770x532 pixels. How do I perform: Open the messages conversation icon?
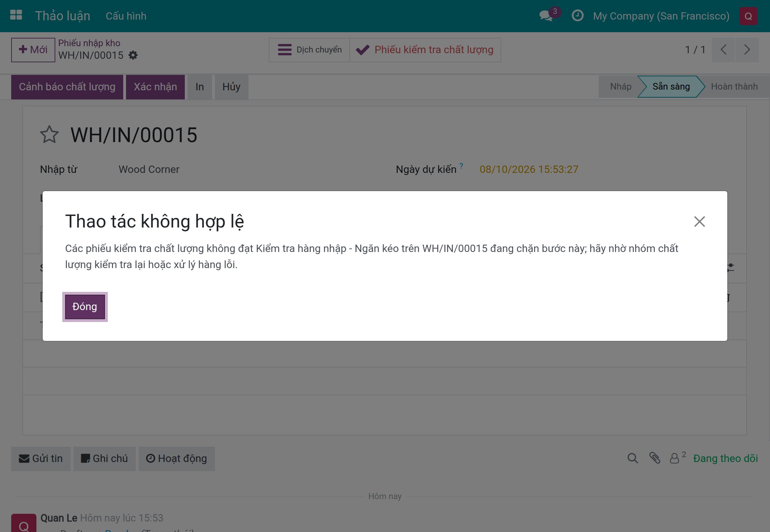pyautogui.click(x=546, y=16)
